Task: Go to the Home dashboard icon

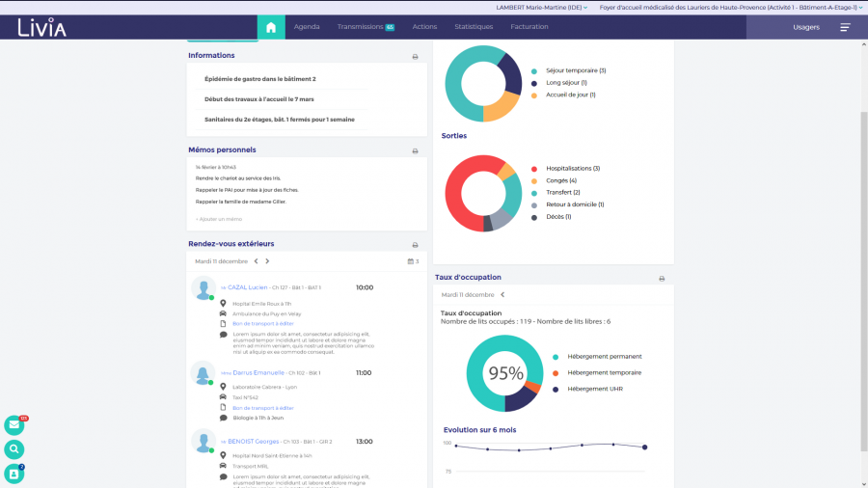Action: click(271, 27)
